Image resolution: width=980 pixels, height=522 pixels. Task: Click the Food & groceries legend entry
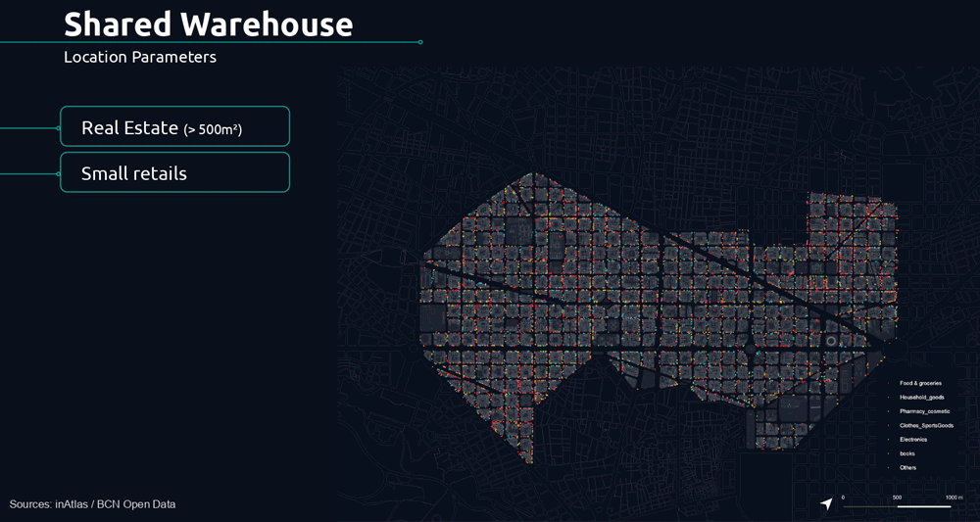tap(919, 383)
